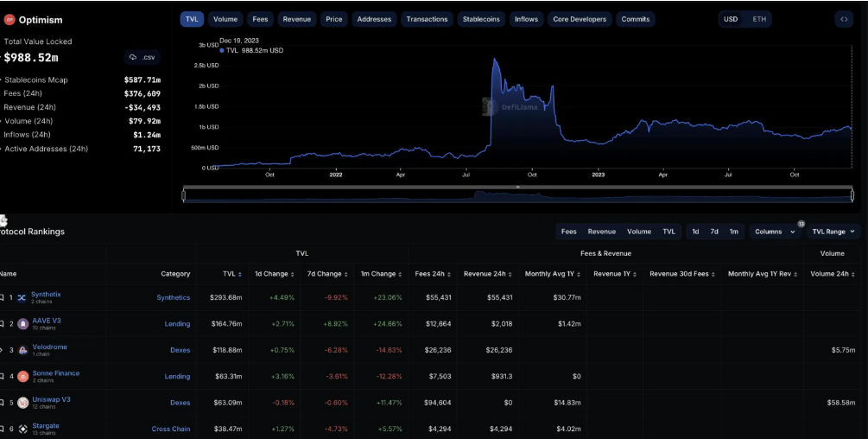Image resolution: width=868 pixels, height=439 pixels.
Task: Open the Synthetix protocol link
Action: (x=46, y=294)
